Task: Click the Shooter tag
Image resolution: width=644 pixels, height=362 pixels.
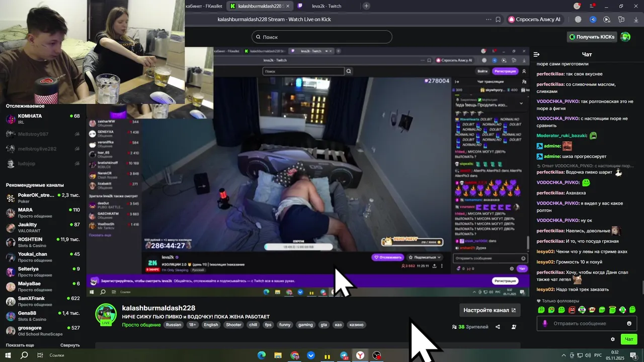Action: click(x=233, y=325)
